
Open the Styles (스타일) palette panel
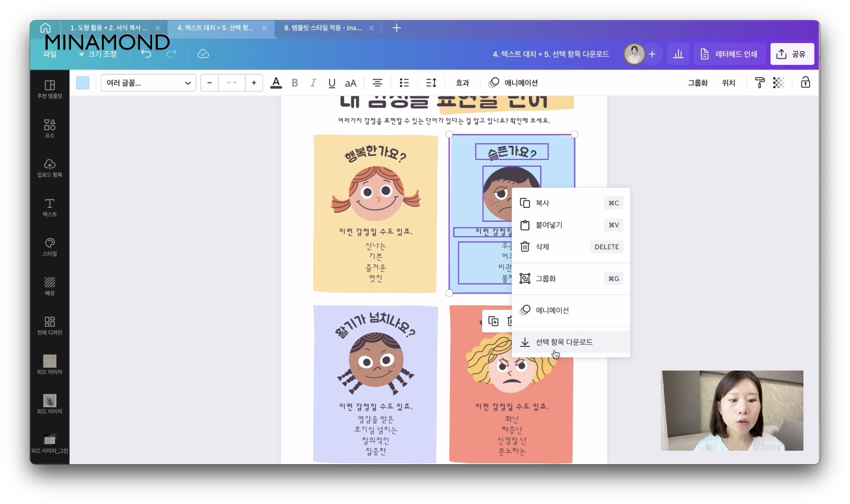tap(50, 247)
